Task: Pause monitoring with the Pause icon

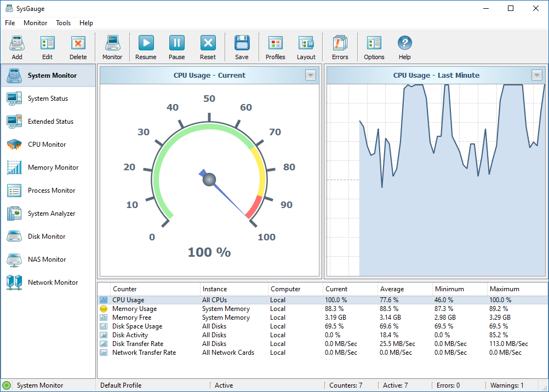Action: pos(177,43)
